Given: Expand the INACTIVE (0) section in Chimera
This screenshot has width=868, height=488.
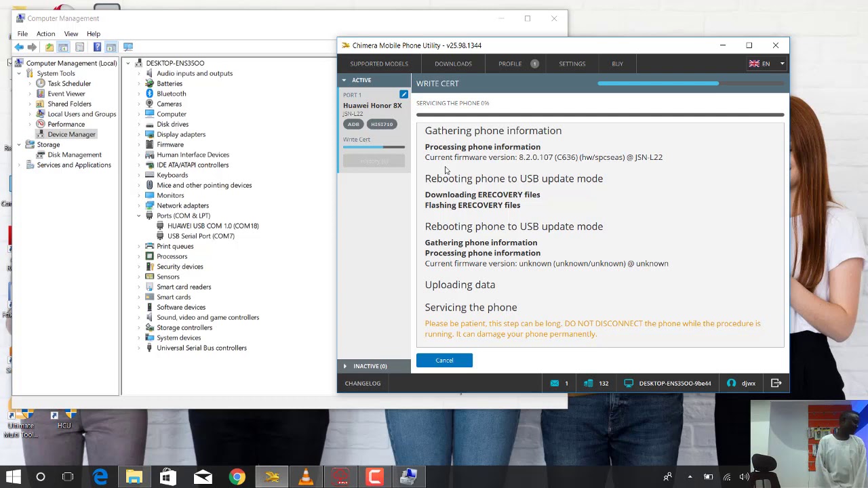Looking at the screenshot, I should tap(344, 366).
